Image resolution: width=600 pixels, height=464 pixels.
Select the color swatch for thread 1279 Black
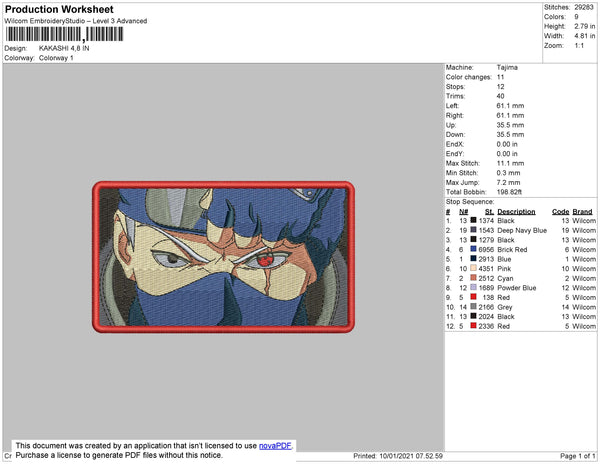tap(473, 239)
